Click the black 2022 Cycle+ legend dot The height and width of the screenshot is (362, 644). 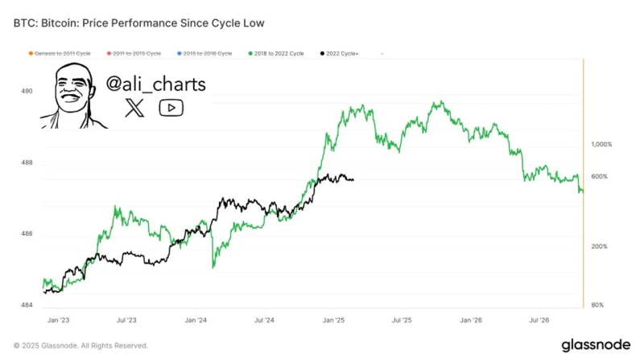pos(323,54)
